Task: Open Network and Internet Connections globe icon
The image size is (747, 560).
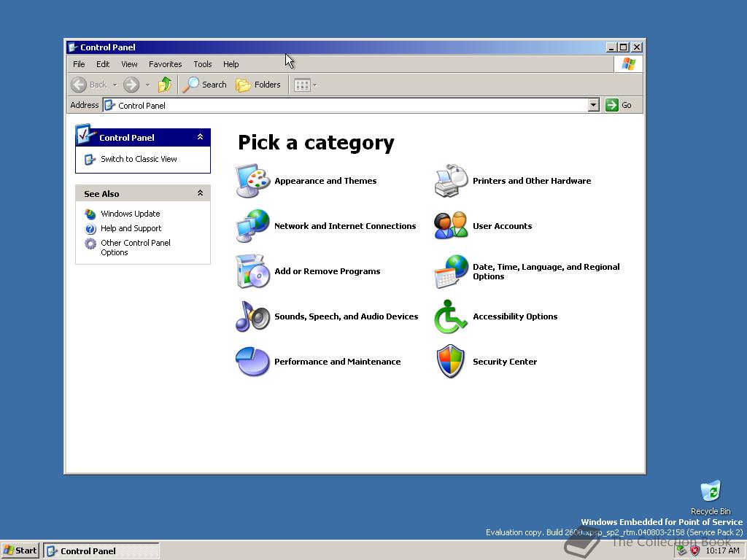Action: coord(253,226)
